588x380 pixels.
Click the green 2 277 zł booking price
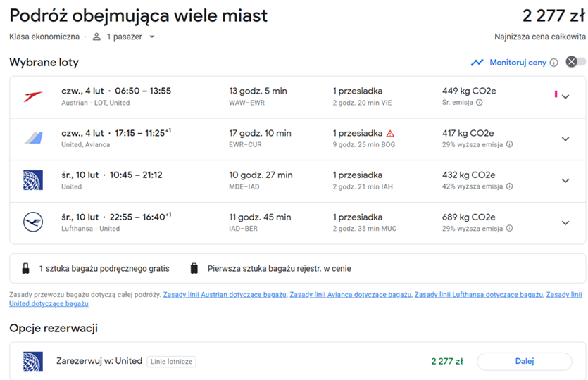click(447, 361)
